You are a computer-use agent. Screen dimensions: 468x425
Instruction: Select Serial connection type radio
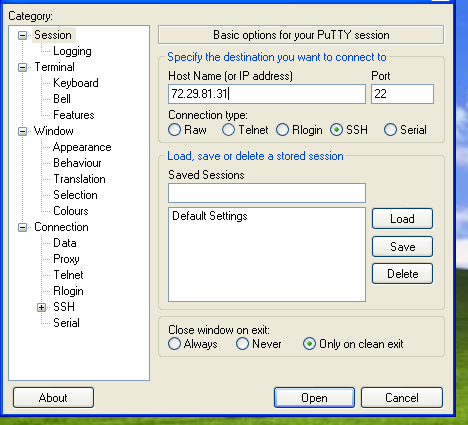click(390, 130)
